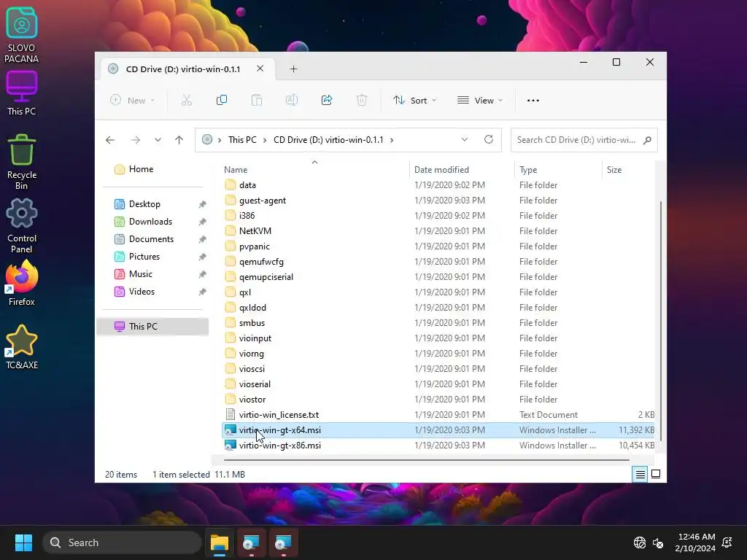Open the Windows Start menu
Image resolution: width=747 pixels, height=560 pixels.
coord(23,542)
